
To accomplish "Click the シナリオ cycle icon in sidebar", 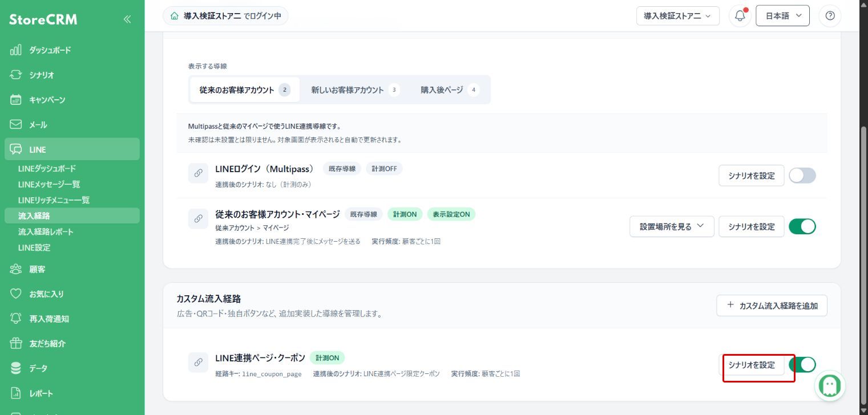I will point(16,75).
